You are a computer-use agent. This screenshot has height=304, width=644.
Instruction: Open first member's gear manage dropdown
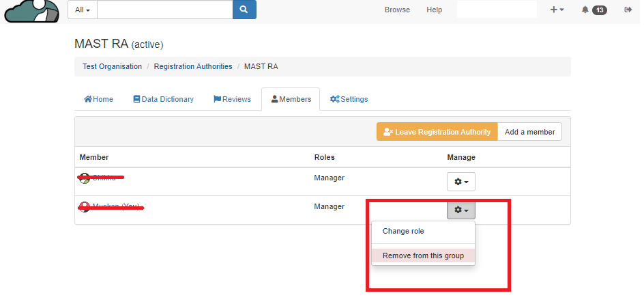(x=460, y=182)
